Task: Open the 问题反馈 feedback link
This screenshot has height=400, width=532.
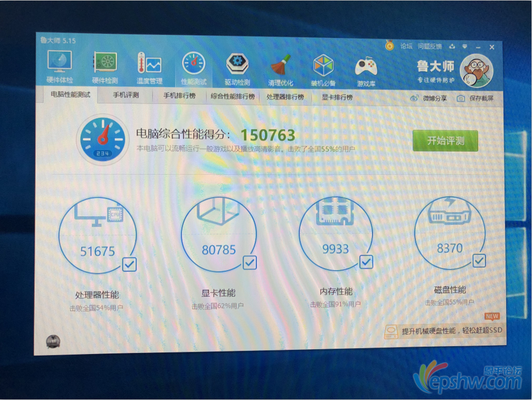Action: coord(430,47)
